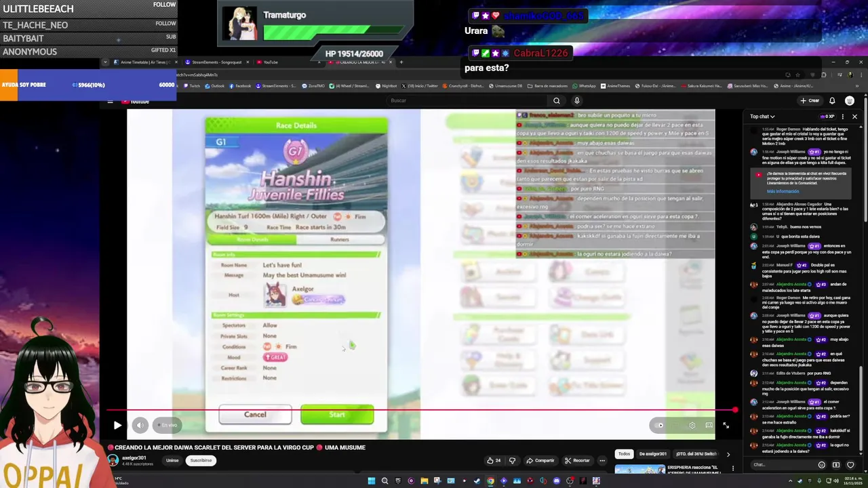Open live chat options menu
868x488 pixels.
843,117
